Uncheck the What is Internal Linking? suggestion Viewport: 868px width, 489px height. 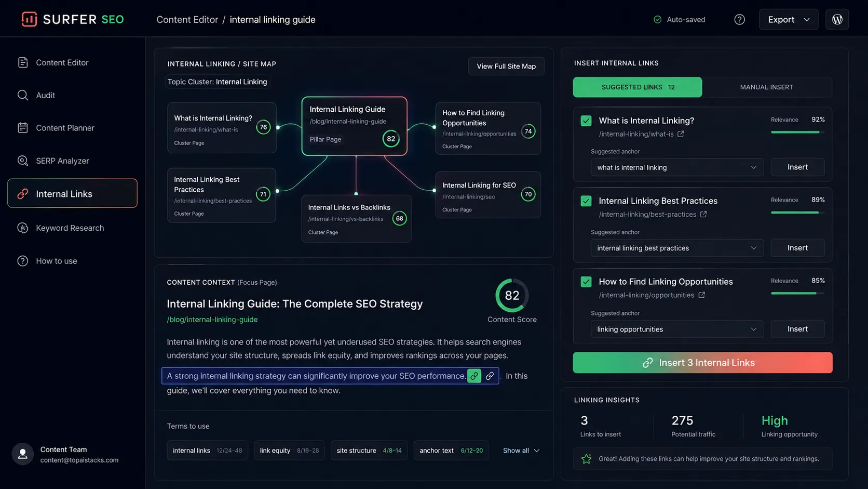pyautogui.click(x=586, y=121)
